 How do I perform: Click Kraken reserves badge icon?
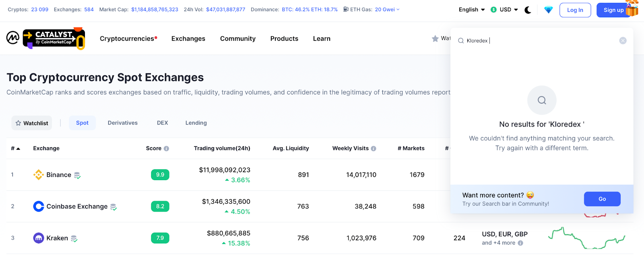click(74, 239)
